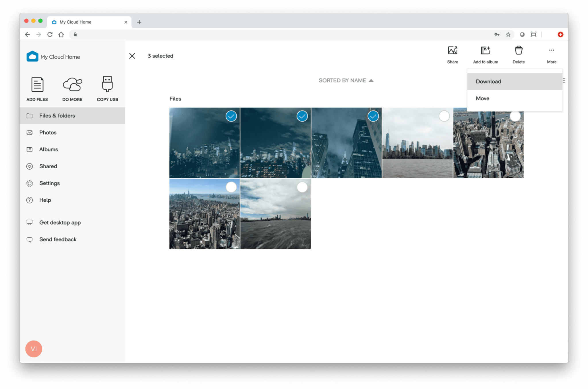Open the Share action icon
The width and height of the screenshot is (588, 389).
coord(452,54)
